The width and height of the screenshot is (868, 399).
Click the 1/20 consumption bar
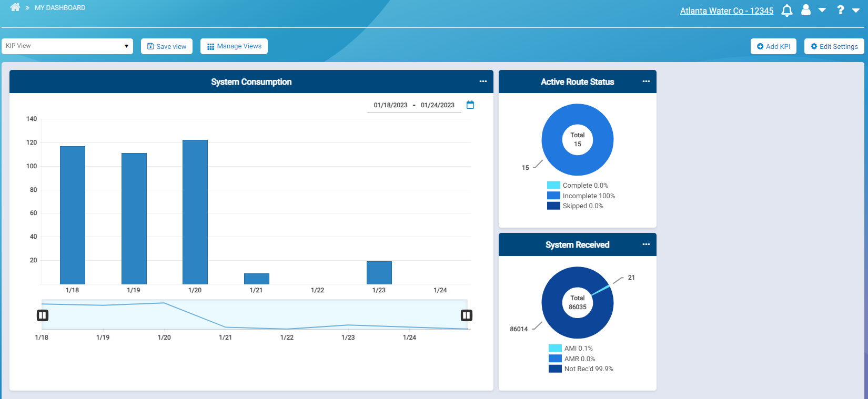tap(195, 212)
